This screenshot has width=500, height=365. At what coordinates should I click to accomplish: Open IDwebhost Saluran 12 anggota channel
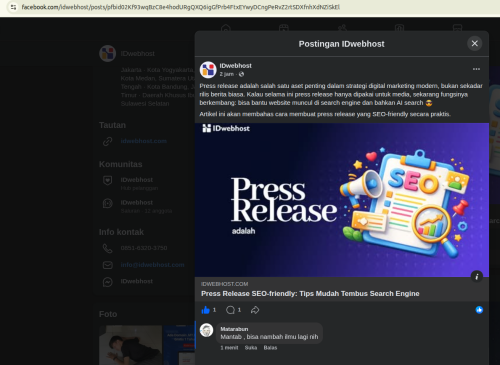146,206
